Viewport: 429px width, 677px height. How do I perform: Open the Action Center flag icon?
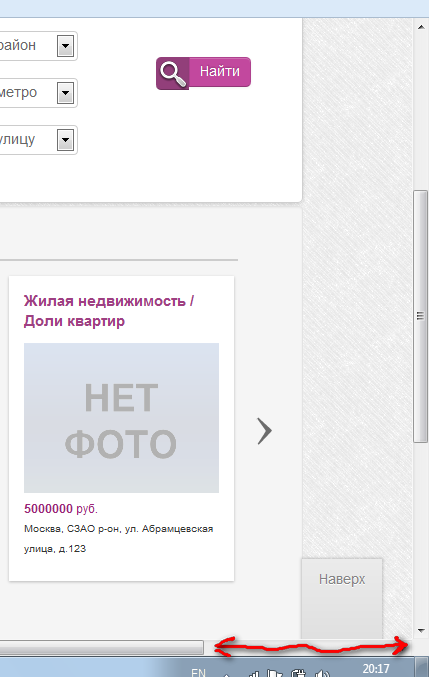point(274,674)
